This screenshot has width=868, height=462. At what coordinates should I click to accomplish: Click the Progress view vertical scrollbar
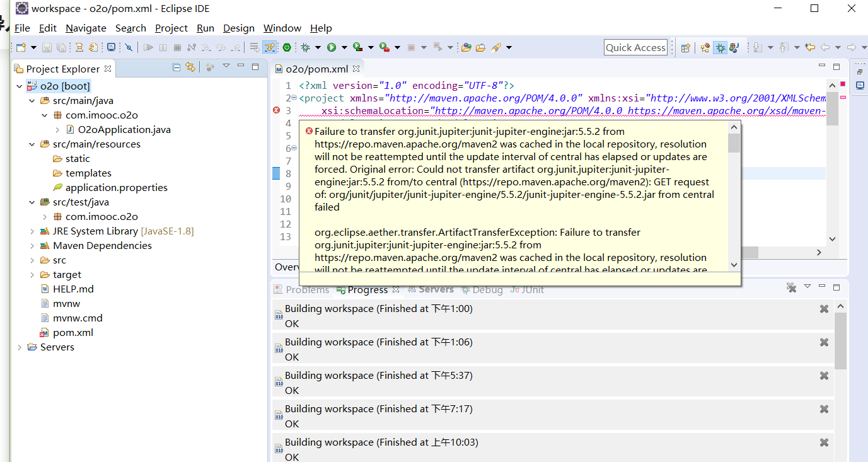(840, 381)
